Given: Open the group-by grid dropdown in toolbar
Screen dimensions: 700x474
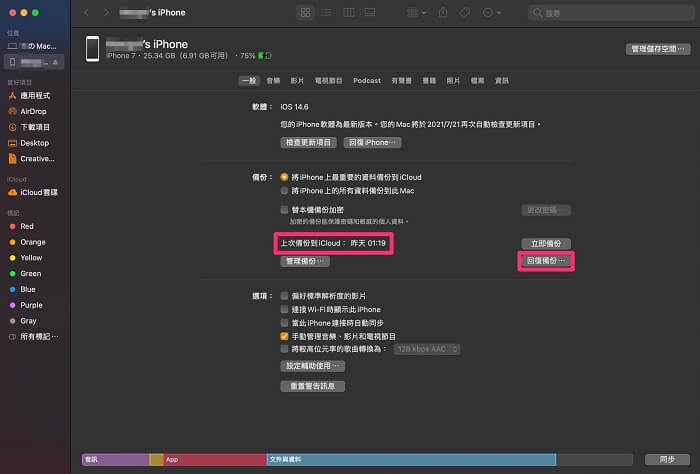Looking at the screenshot, I should [416, 12].
